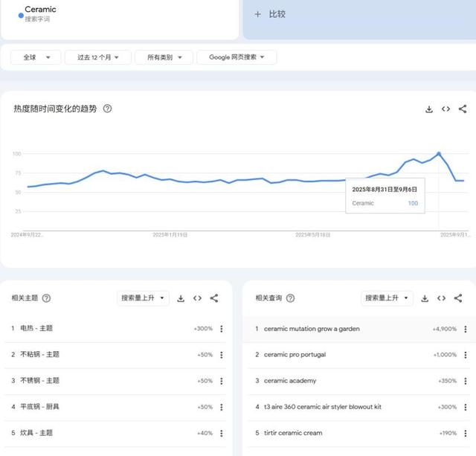Share the 相关查询 panel
This screenshot has height=456, width=476.
(458, 298)
